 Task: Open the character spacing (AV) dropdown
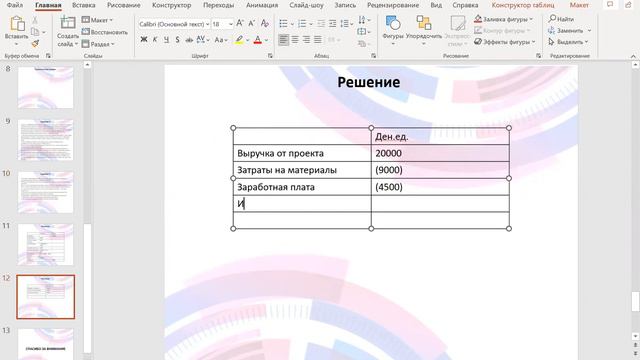(x=203, y=40)
